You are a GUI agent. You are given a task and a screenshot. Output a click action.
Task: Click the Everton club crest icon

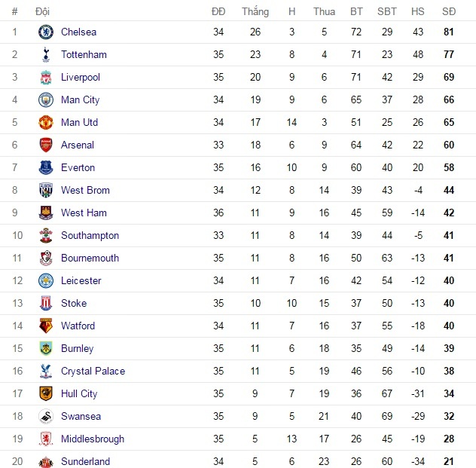(47, 168)
